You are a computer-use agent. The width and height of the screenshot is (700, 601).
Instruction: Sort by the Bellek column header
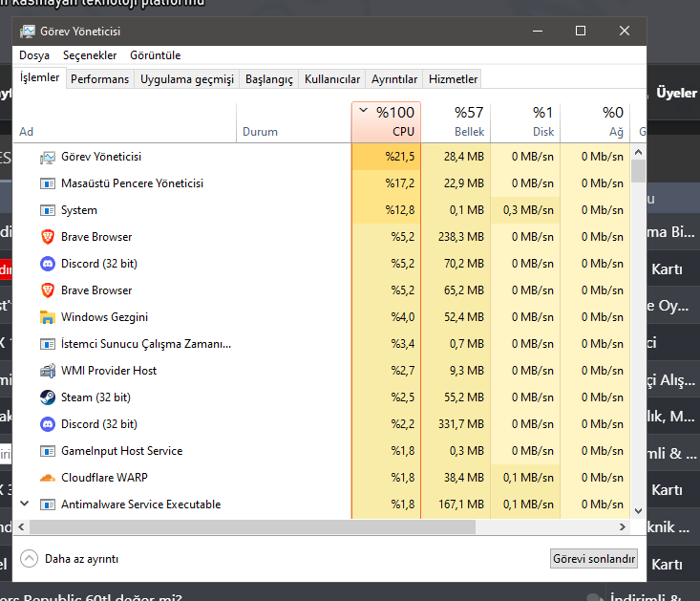(x=456, y=123)
